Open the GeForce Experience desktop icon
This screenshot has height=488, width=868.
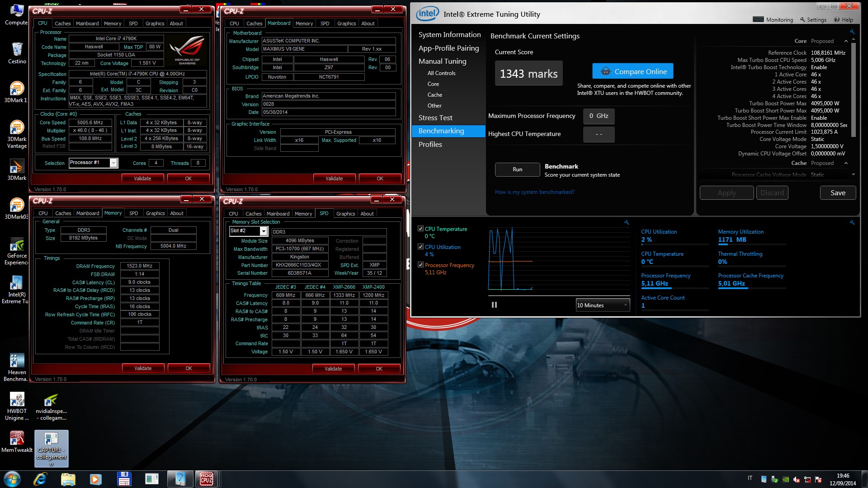coord(17,251)
